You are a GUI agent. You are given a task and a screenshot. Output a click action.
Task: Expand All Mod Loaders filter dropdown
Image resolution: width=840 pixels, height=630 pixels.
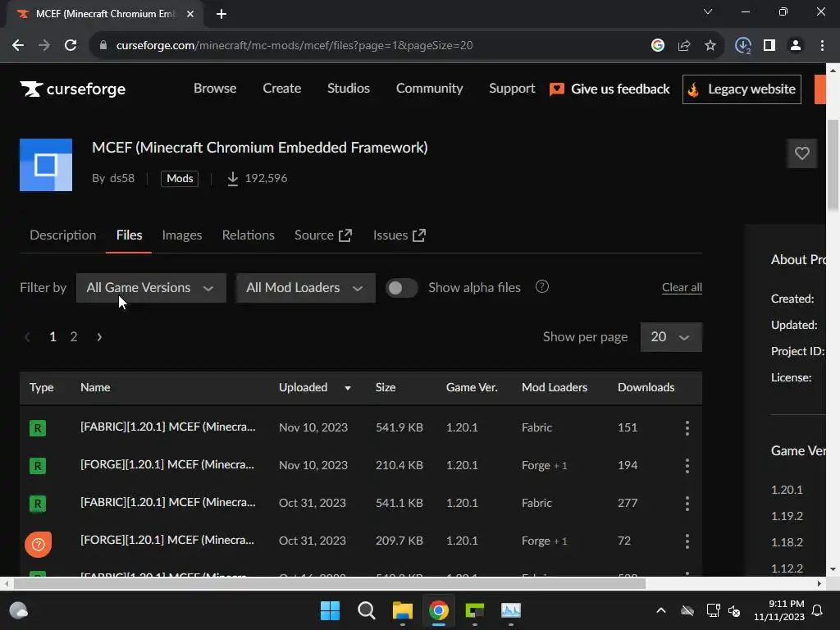305,288
